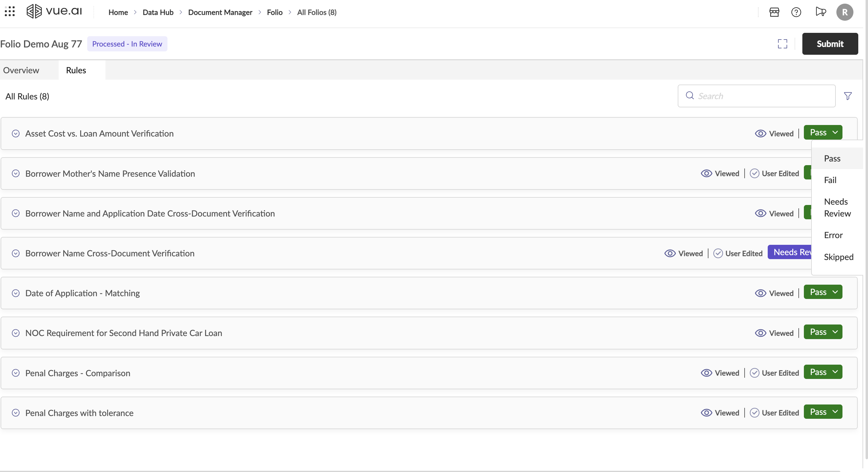The image size is (868, 472).
Task: Open the apps grid launcher icon
Action: tap(10, 12)
